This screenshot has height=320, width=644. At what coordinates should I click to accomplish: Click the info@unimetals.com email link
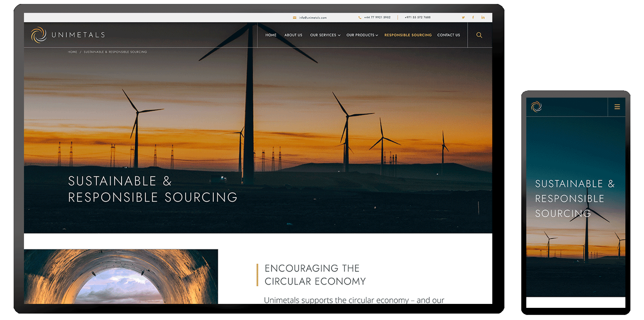point(313,18)
